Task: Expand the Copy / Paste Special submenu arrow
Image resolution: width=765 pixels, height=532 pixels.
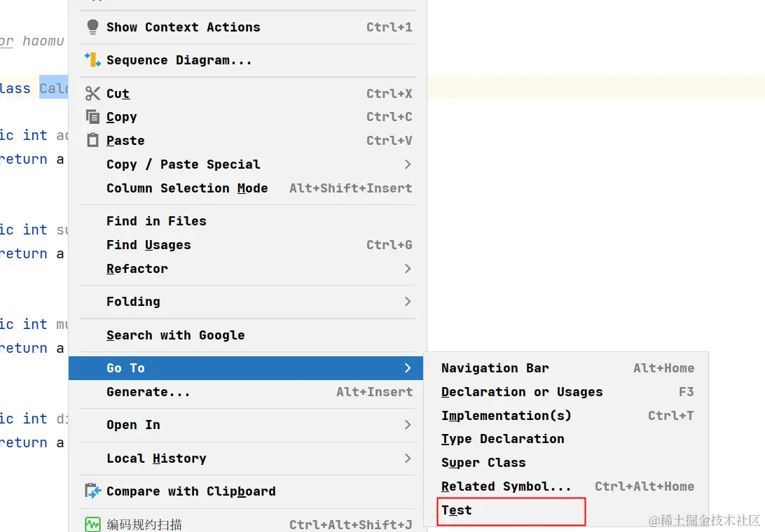Action: click(408, 164)
